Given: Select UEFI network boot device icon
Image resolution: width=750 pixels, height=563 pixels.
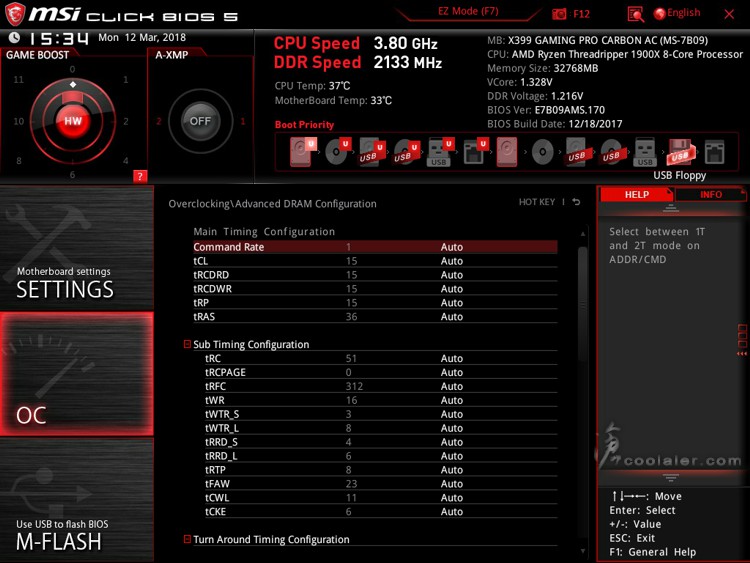Looking at the screenshot, I should point(475,152).
